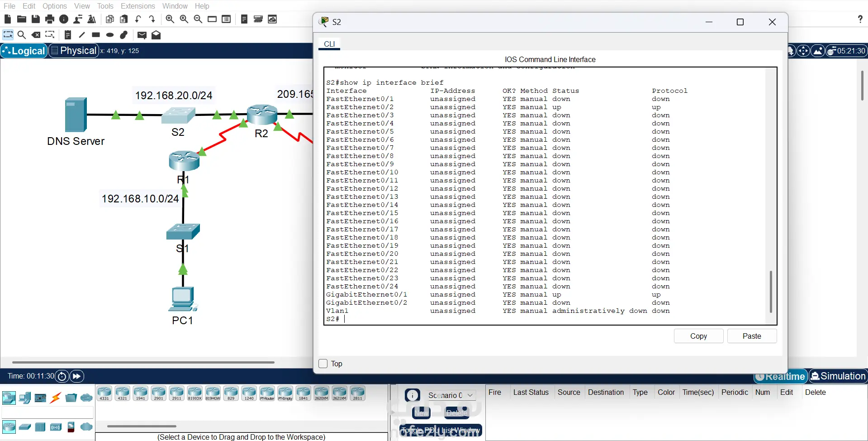The width and height of the screenshot is (868, 441).
Task: Switch to Logical workspace view
Action: (x=24, y=51)
